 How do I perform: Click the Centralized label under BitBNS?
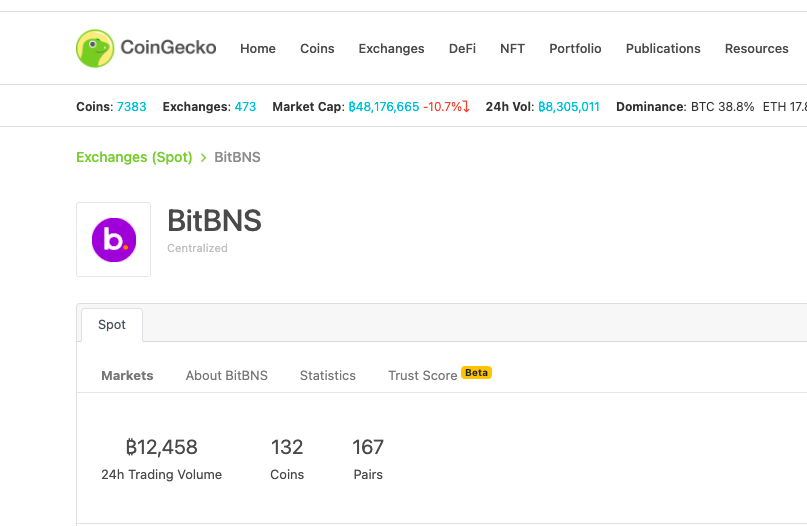(197, 248)
